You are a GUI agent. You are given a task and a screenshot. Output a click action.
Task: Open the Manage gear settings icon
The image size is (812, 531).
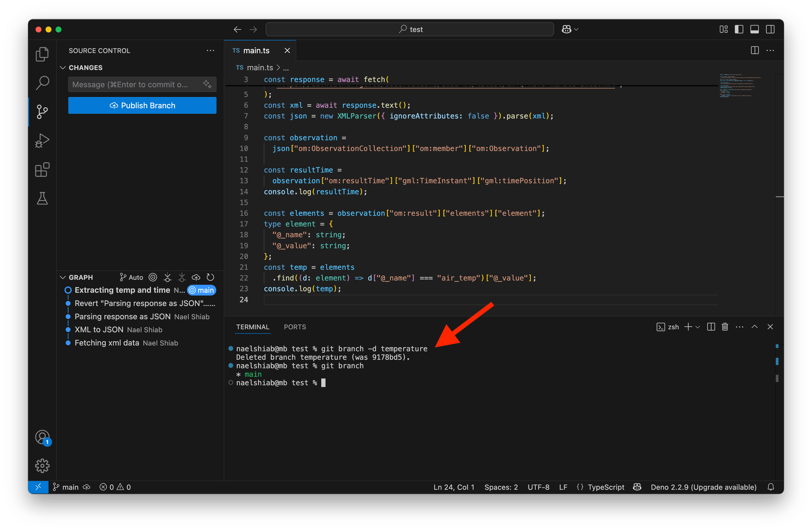point(42,466)
